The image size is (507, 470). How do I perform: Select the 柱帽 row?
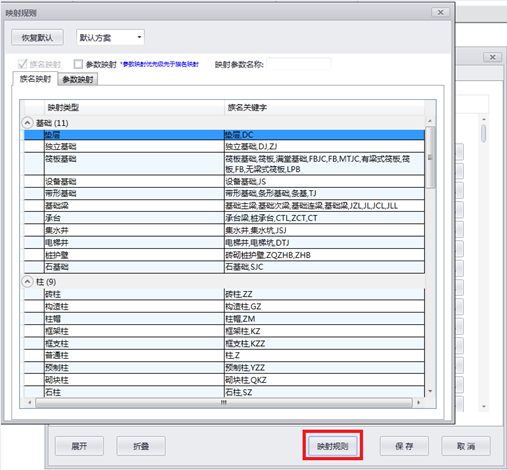[x=224, y=319]
